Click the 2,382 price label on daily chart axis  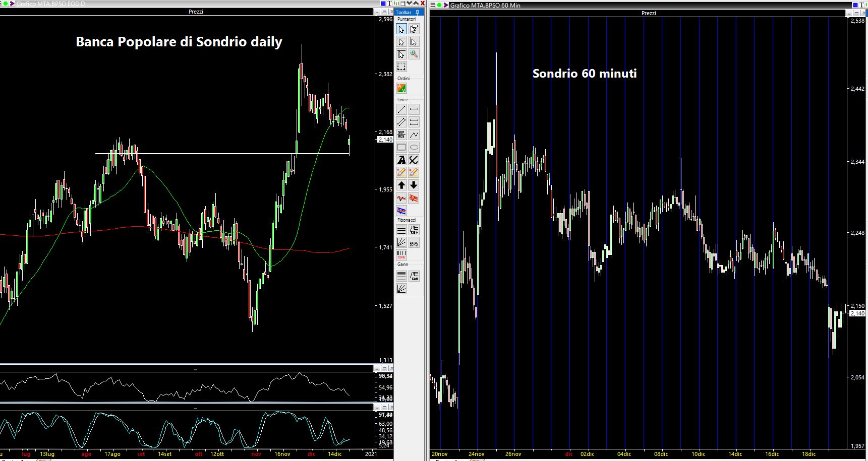pyautogui.click(x=385, y=74)
